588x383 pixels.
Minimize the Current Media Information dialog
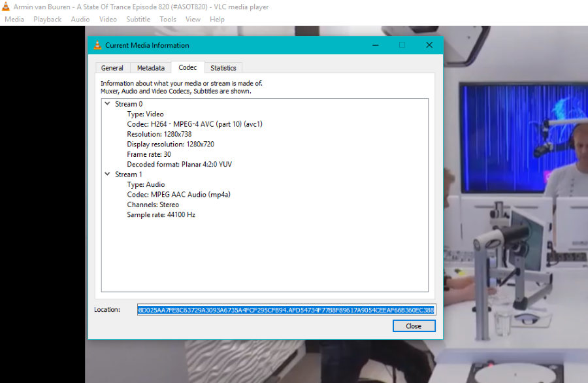(376, 45)
